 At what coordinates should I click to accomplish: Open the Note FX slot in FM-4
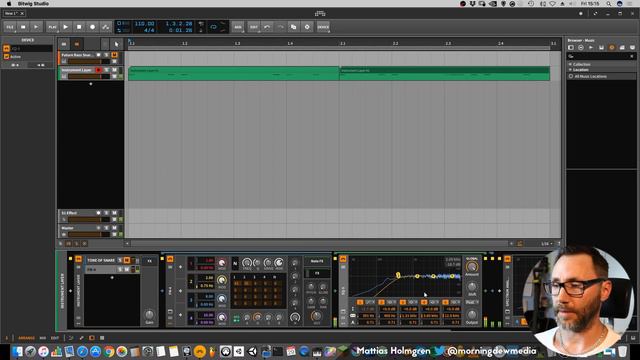(317, 261)
